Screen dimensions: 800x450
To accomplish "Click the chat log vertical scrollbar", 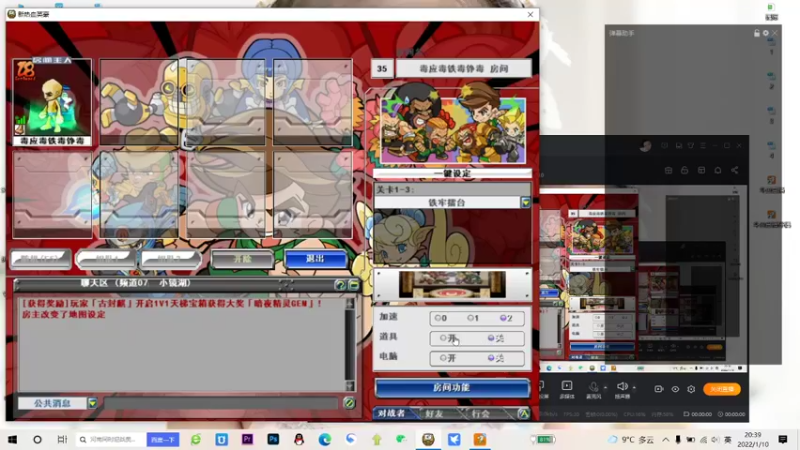I will coord(349,344).
